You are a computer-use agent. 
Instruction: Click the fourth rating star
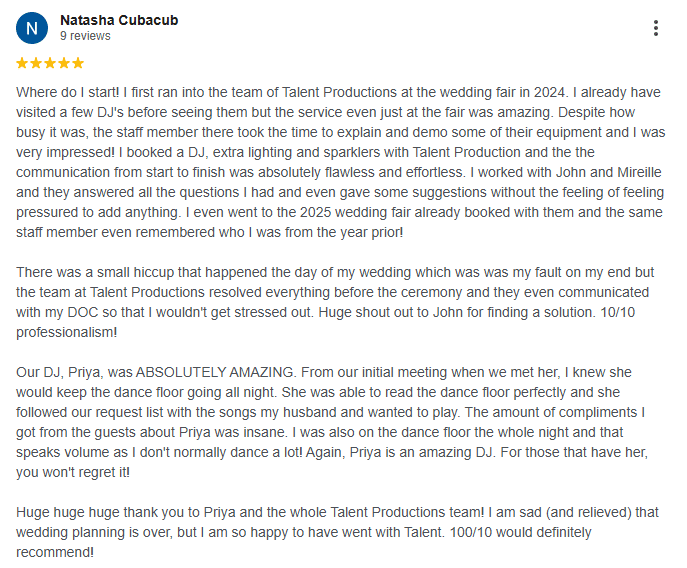(64, 63)
